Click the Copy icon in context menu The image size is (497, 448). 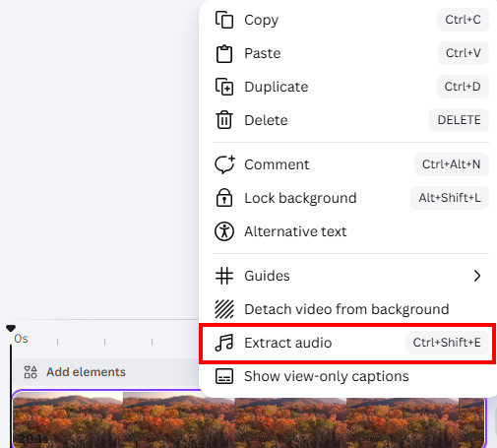224,20
